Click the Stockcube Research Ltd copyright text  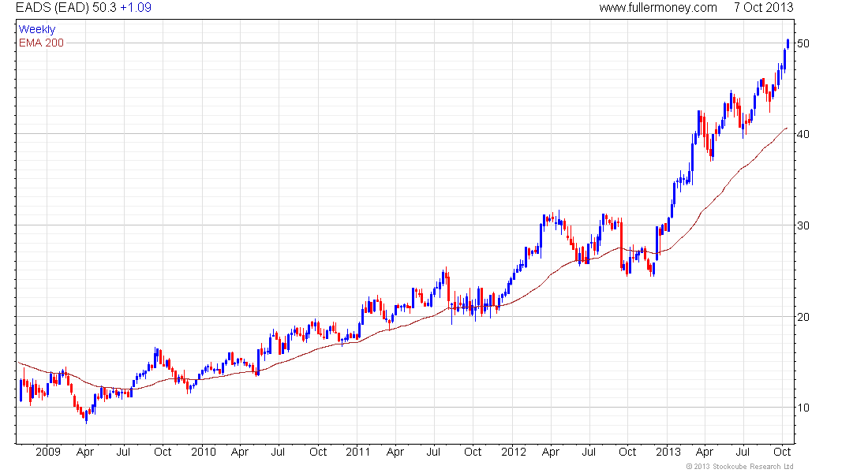pos(739,467)
